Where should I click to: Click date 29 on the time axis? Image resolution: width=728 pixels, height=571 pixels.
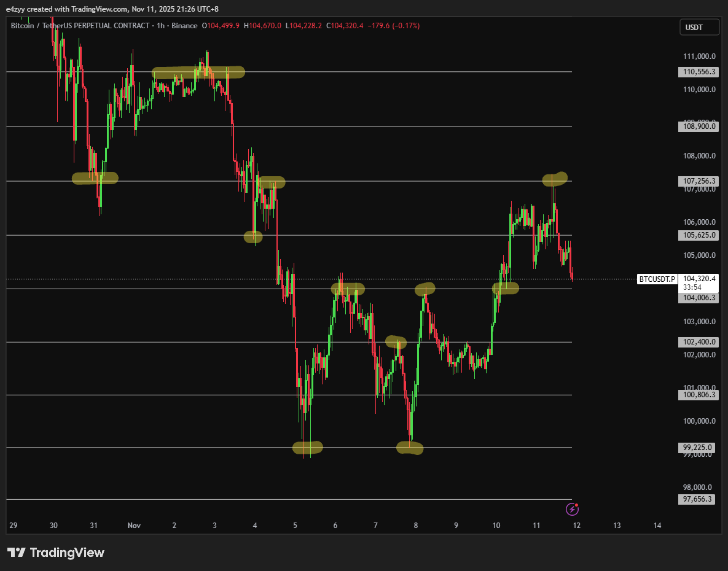tap(14, 526)
